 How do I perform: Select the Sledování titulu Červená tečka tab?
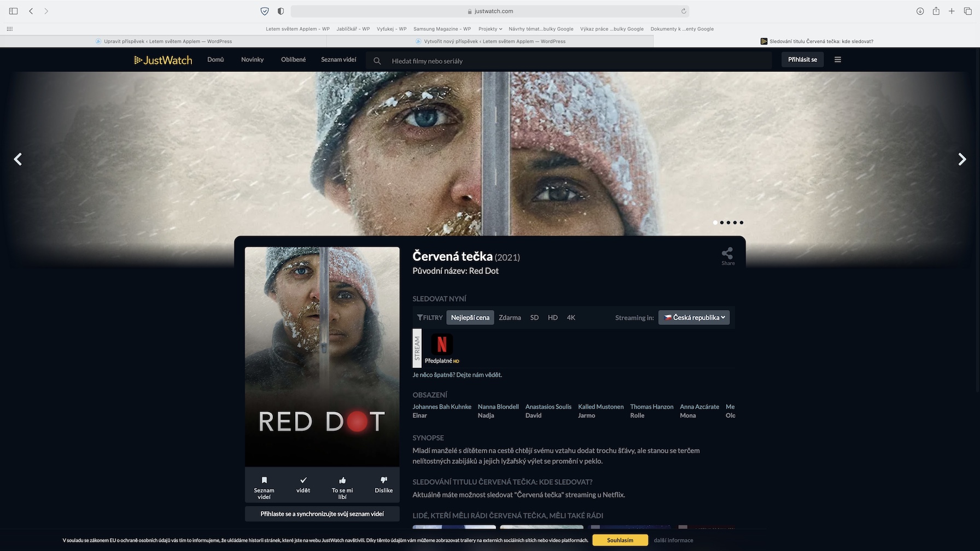pyautogui.click(x=816, y=42)
